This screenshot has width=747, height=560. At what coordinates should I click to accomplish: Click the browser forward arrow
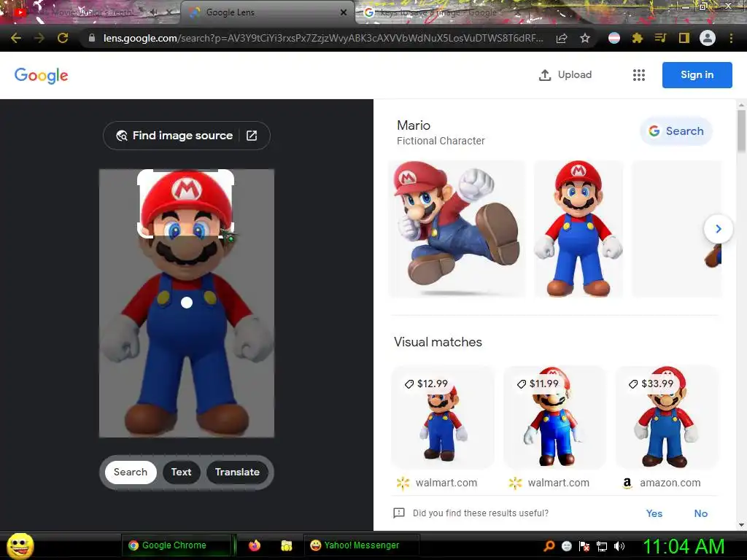39,38
